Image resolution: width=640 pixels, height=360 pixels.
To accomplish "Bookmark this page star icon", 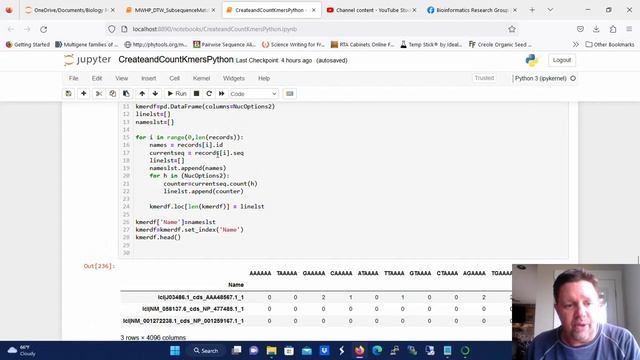I will pyautogui.click(x=512, y=29).
